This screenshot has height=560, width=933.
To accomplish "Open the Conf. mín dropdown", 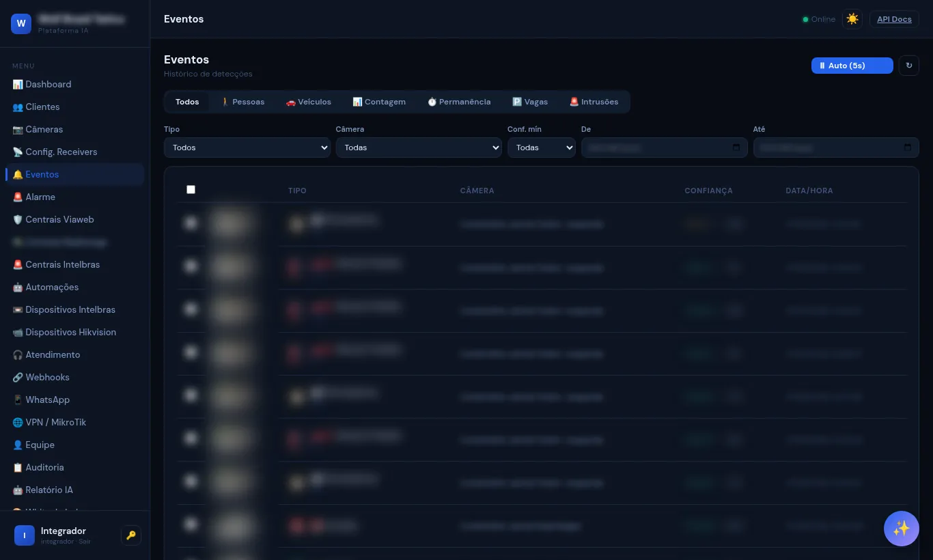I will tap(542, 148).
